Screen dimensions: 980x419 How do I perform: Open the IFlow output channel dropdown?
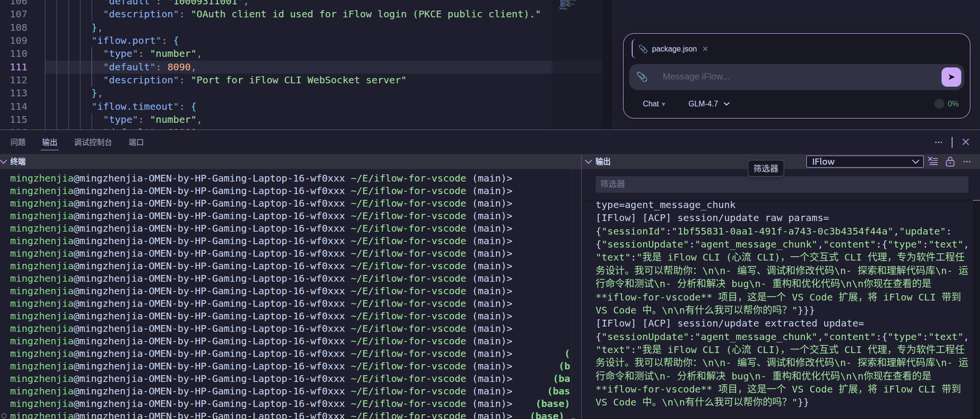pos(864,161)
